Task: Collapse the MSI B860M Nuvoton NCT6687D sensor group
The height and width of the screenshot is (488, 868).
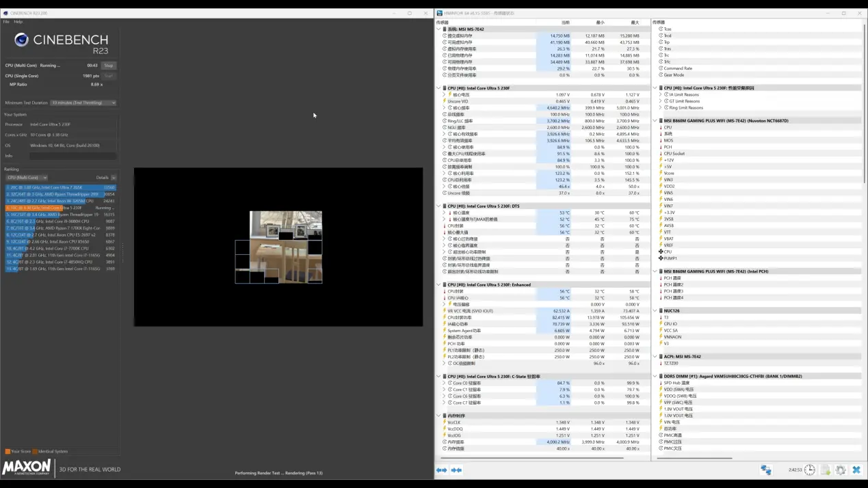Action: pyautogui.click(x=655, y=121)
